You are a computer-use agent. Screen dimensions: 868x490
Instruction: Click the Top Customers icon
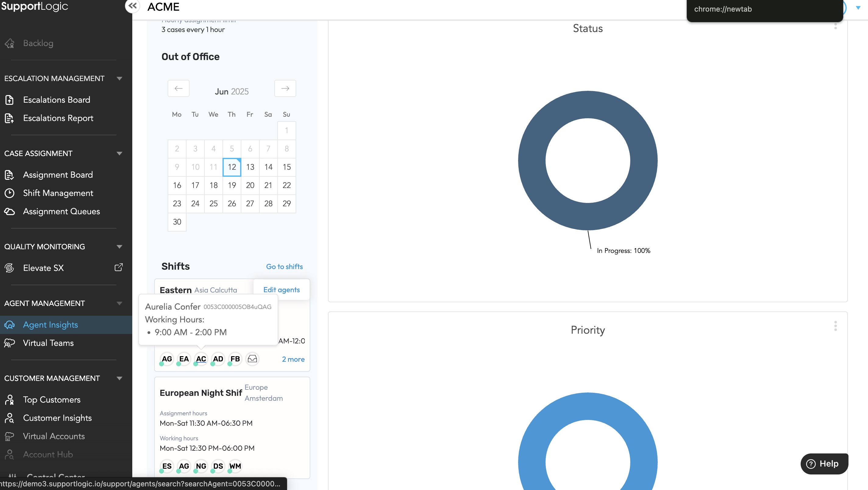(x=9, y=400)
